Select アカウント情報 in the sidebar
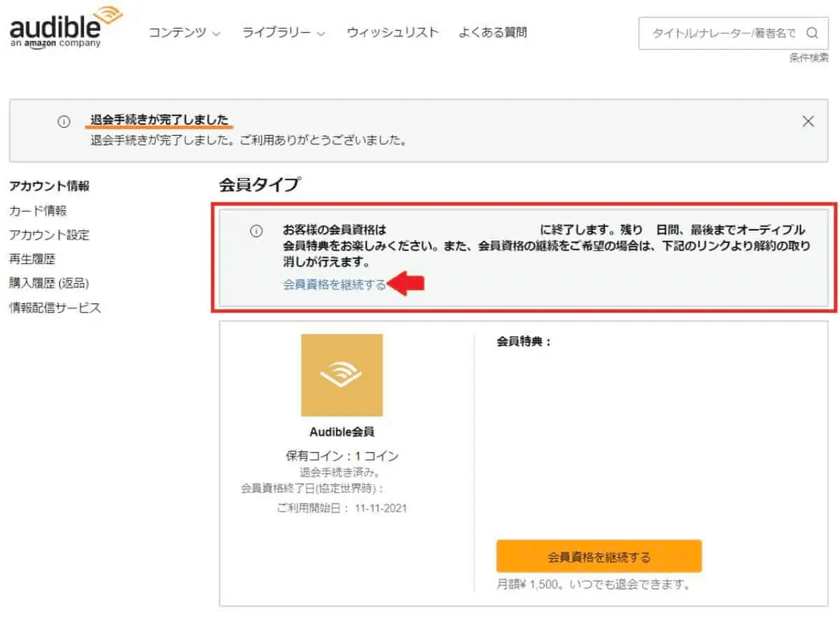The width and height of the screenshot is (840, 622). pyautogui.click(x=49, y=186)
